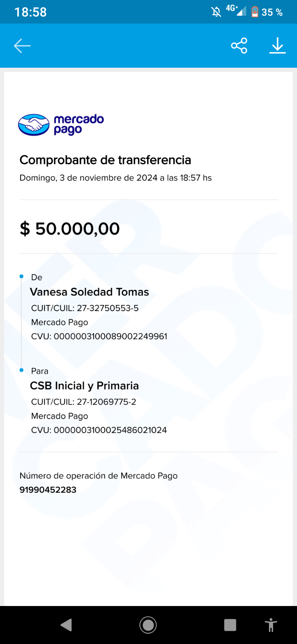Screen dimensions: 297x644
Task: Tap the share receipt icon
Action: pos(239,46)
